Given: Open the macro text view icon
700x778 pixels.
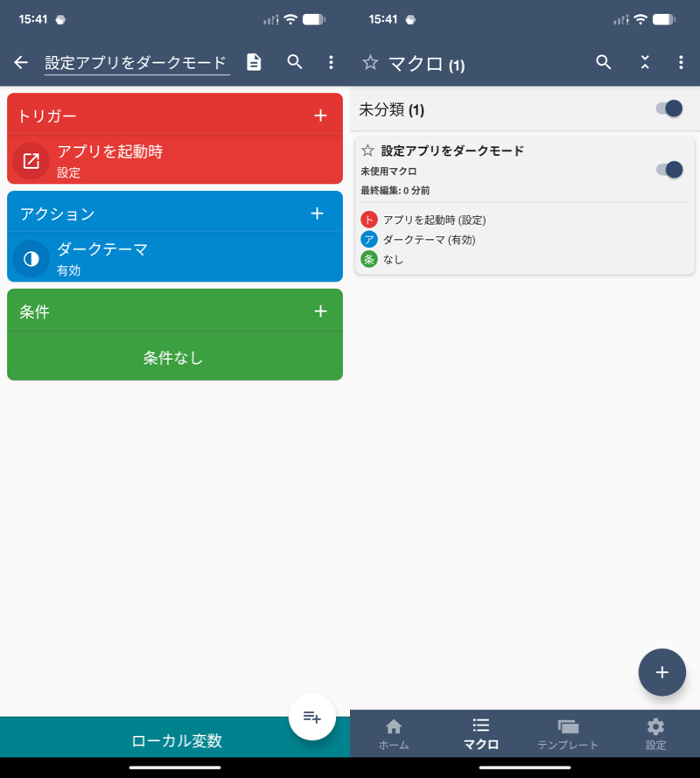Looking at the screenshot, I should coord(254,62).
